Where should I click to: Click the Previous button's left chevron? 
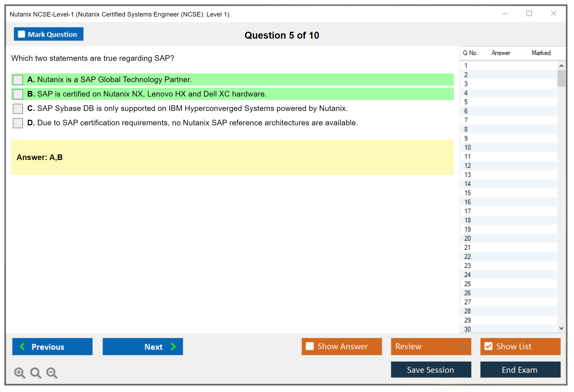(x=22, y=346)
